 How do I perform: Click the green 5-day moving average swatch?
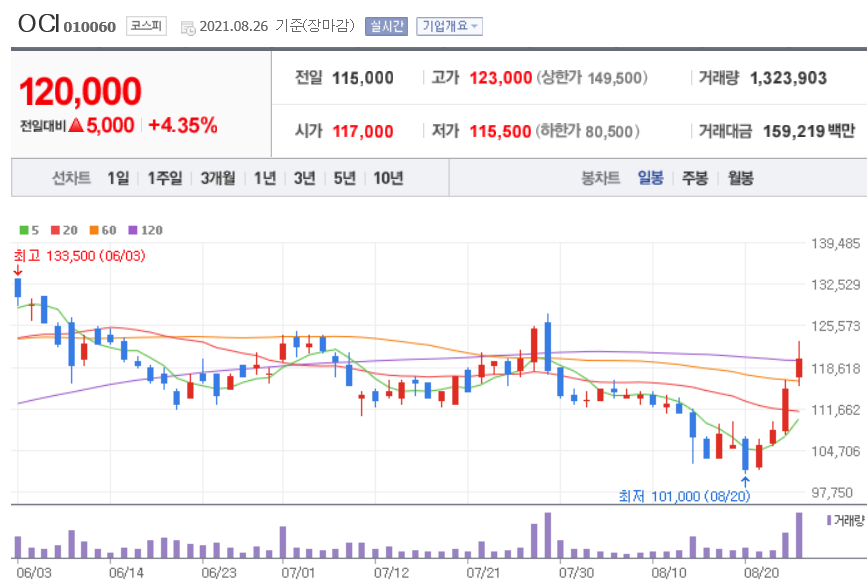[x=24, y=230]
